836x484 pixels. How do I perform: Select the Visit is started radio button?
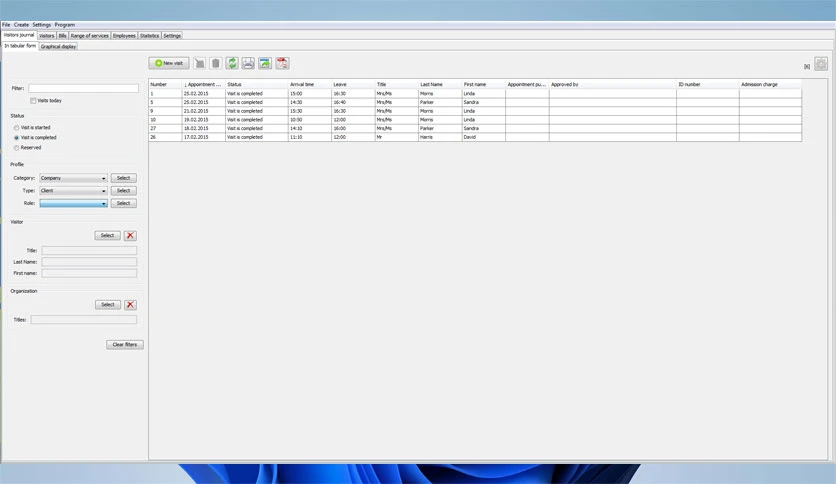(17, 128)
